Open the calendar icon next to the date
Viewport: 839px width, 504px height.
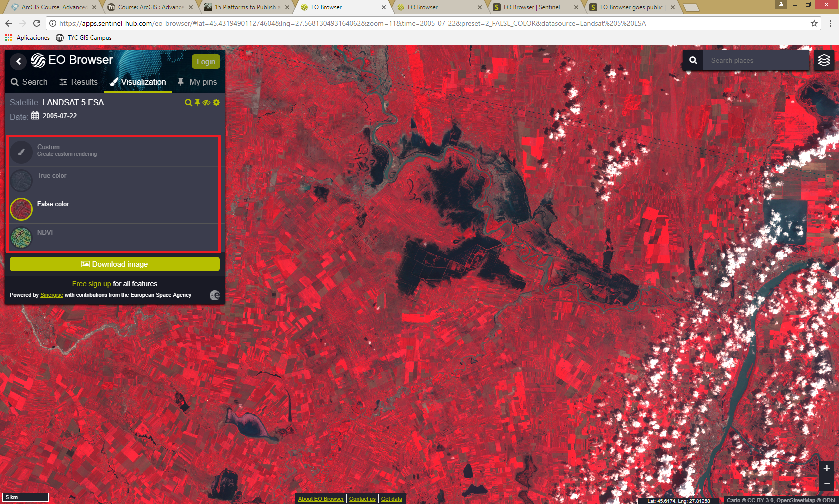coord(35,116)
